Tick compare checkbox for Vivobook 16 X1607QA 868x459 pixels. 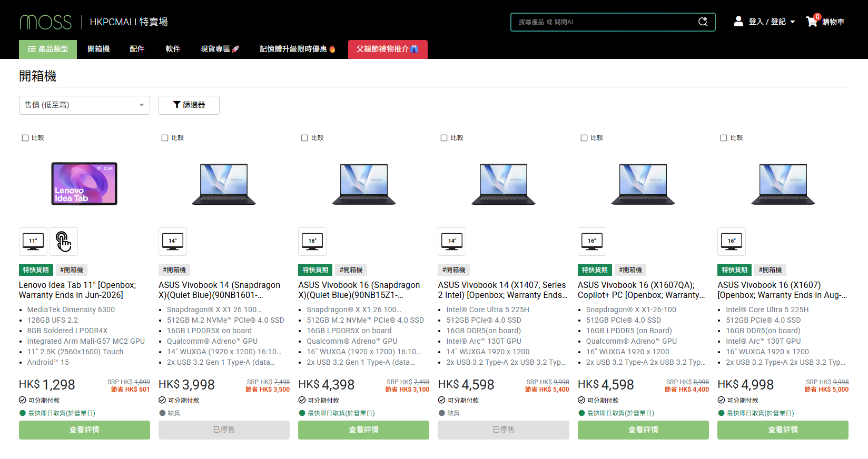click(584, 138)
